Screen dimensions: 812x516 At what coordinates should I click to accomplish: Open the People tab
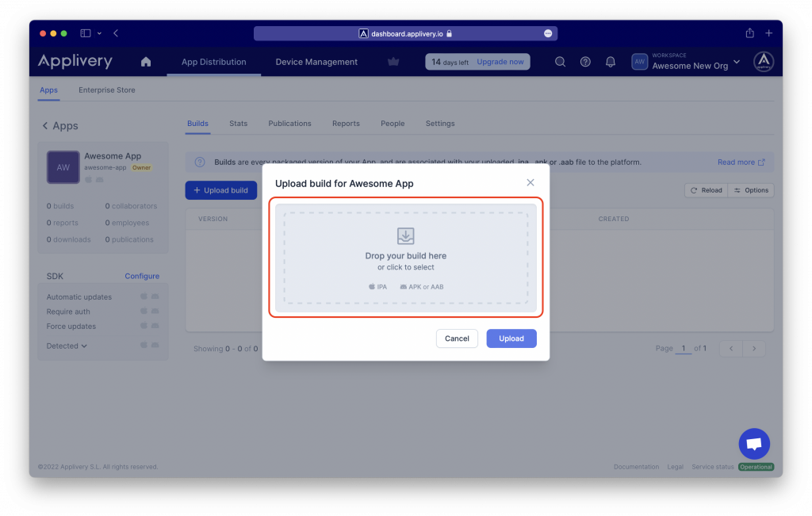point(393,124)
